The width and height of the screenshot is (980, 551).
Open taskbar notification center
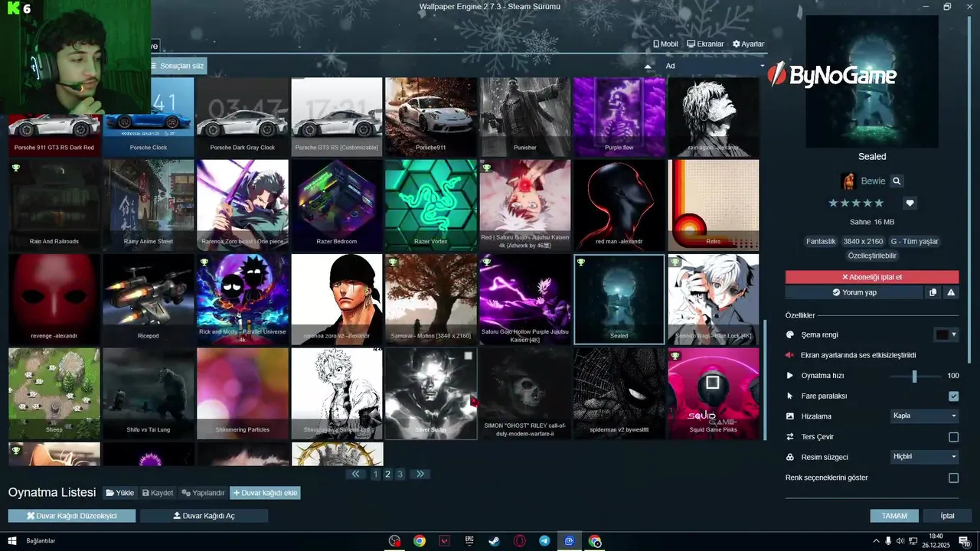[965, 541]
